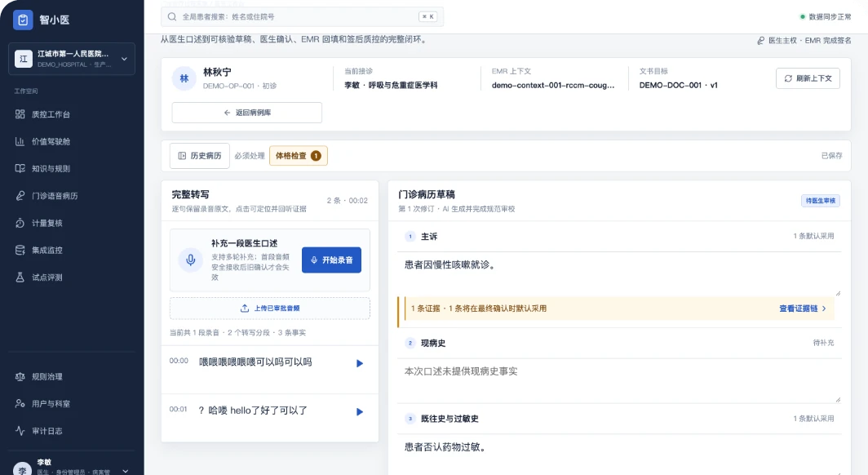Click the 数据同步正常 status indicator
This screenshot has width=868, height=475.
click(826, 16)
